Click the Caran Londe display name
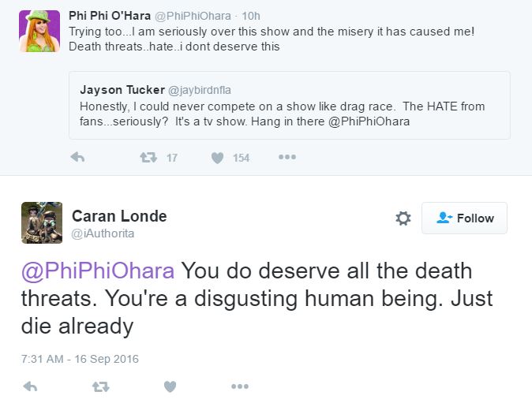 tap(119, 215)
